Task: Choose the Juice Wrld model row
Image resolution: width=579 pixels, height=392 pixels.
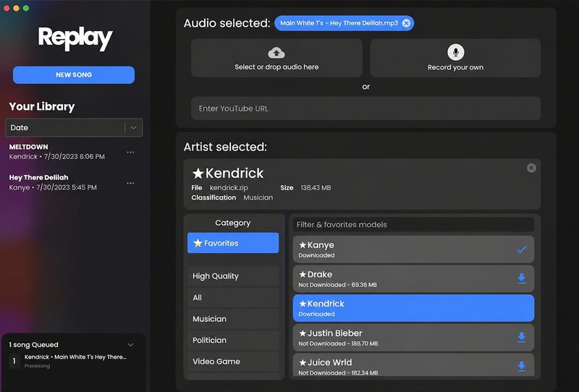Action: tap(413, 365)
